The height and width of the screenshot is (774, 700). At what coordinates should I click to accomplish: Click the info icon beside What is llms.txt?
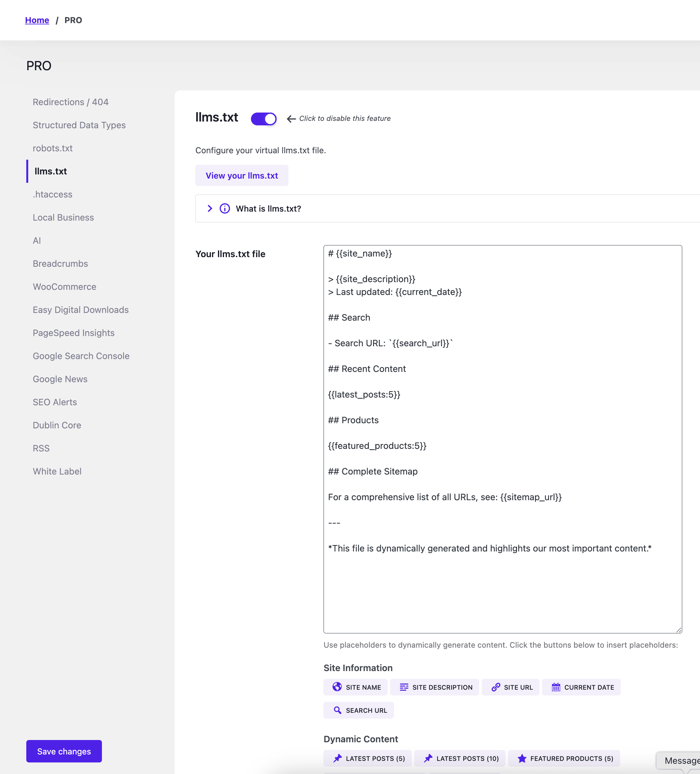(224, 208)
